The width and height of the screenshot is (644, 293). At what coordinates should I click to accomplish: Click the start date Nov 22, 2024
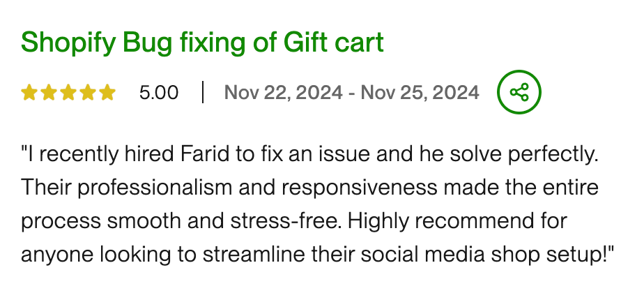(x=283, y=92)
